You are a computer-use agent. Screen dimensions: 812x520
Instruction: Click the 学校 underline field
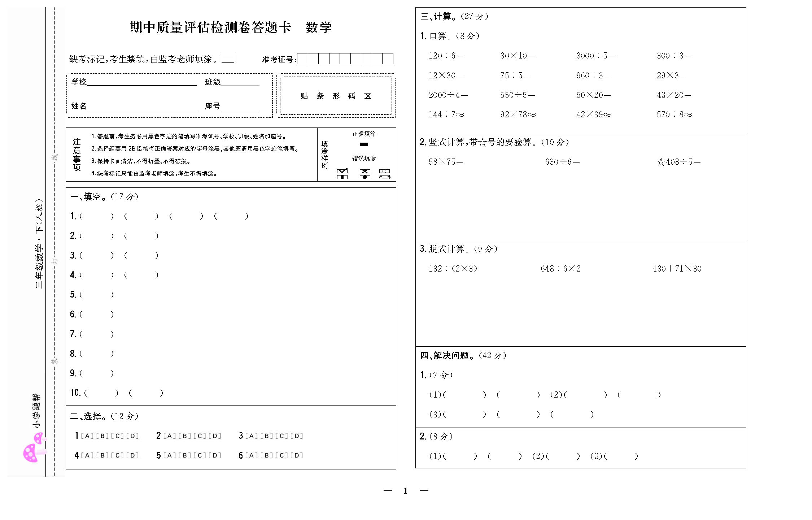pos(142,82)
